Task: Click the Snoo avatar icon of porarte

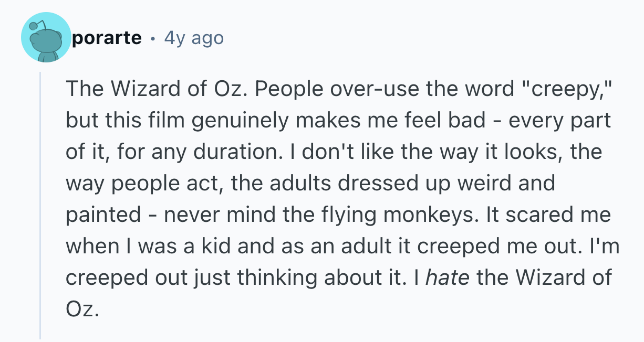Action: click(x=46, y=38)
